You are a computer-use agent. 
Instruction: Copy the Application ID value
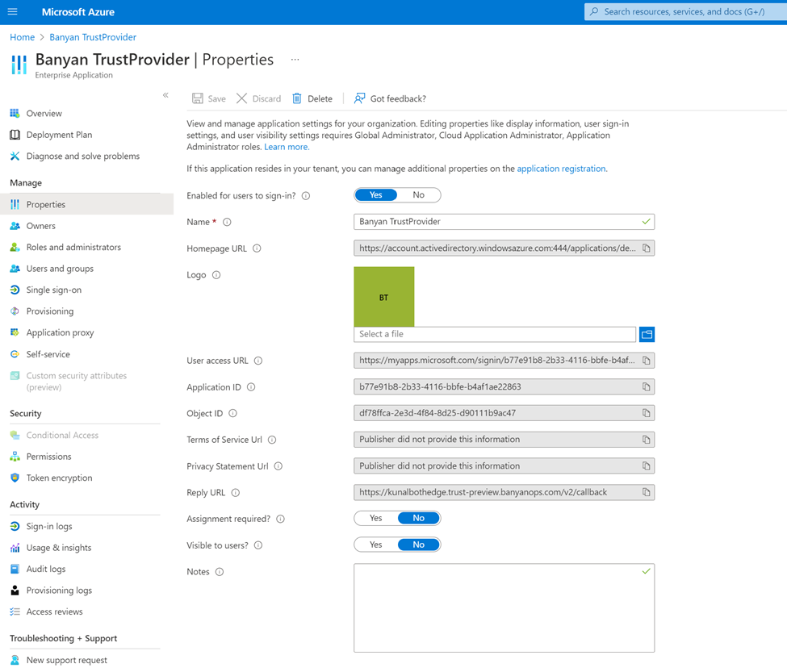click(647, 386)
